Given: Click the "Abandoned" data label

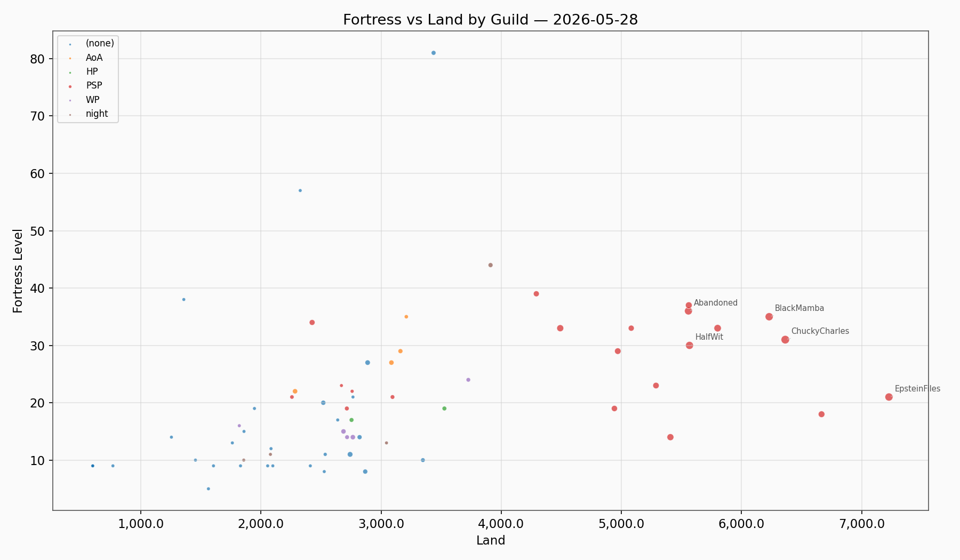Looking at the screenshot, I should [716, 303].
